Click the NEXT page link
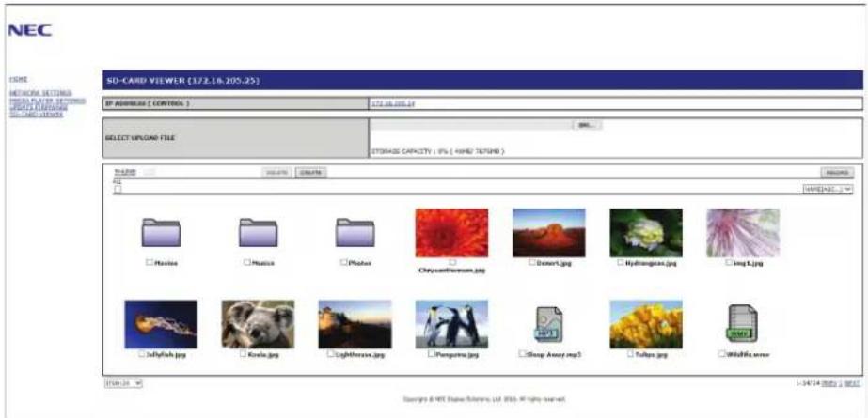Image resolution: width=868 pixels, height=418 pixels. (x=853, y=382)
